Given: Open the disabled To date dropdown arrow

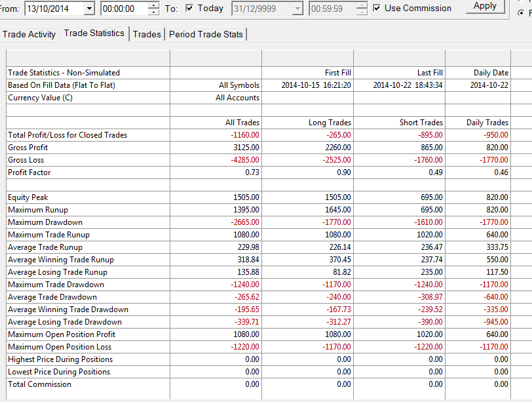Looking at the screenshot, I should [x=297, y=8].
